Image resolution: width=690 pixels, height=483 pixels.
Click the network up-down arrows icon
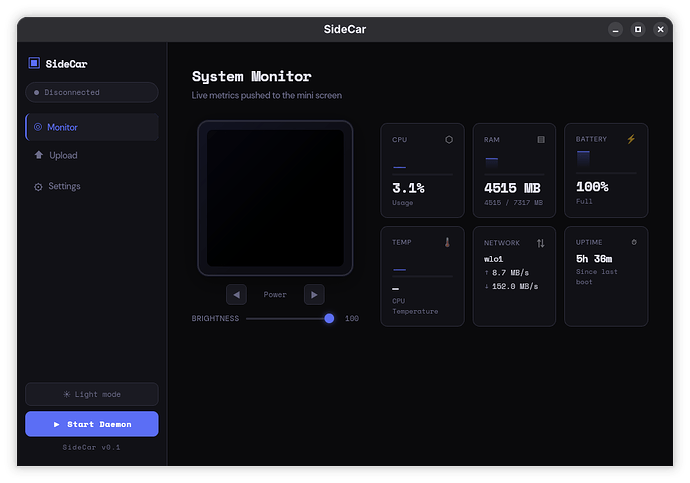(x=541, y=243)
